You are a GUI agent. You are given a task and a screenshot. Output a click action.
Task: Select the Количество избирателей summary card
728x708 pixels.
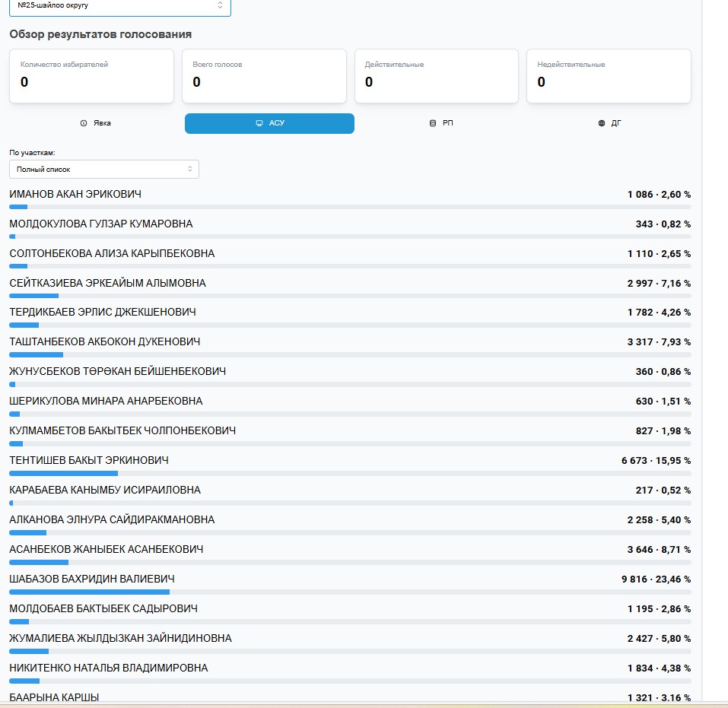pyautogui.click(x=91, y=76)
